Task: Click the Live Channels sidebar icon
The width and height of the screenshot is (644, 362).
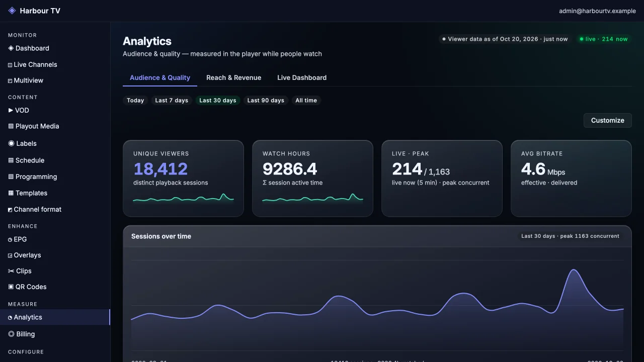Action: pyautogui.click(x=10, y=65)
